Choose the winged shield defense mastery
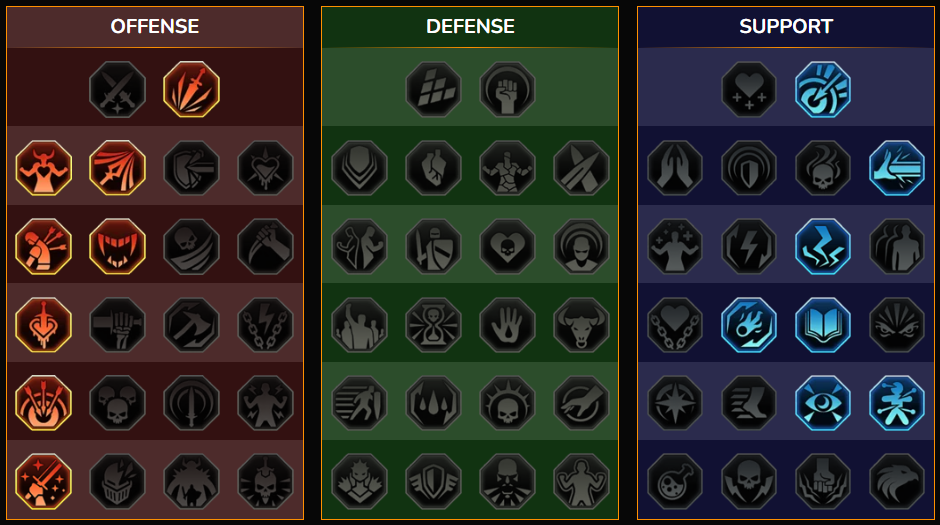The width and height of the screenshot is (940, 525). (433, 481)
